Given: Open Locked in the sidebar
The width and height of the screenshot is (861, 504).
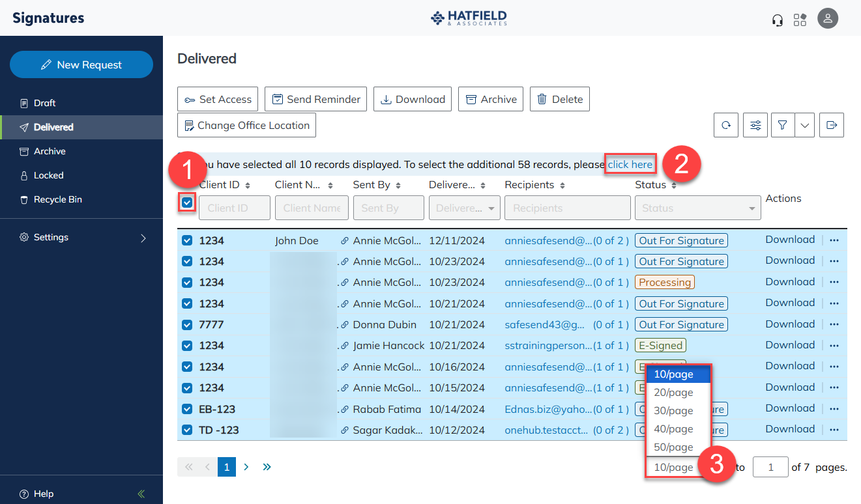Looking at the screenshot, I should click(81, 175).
